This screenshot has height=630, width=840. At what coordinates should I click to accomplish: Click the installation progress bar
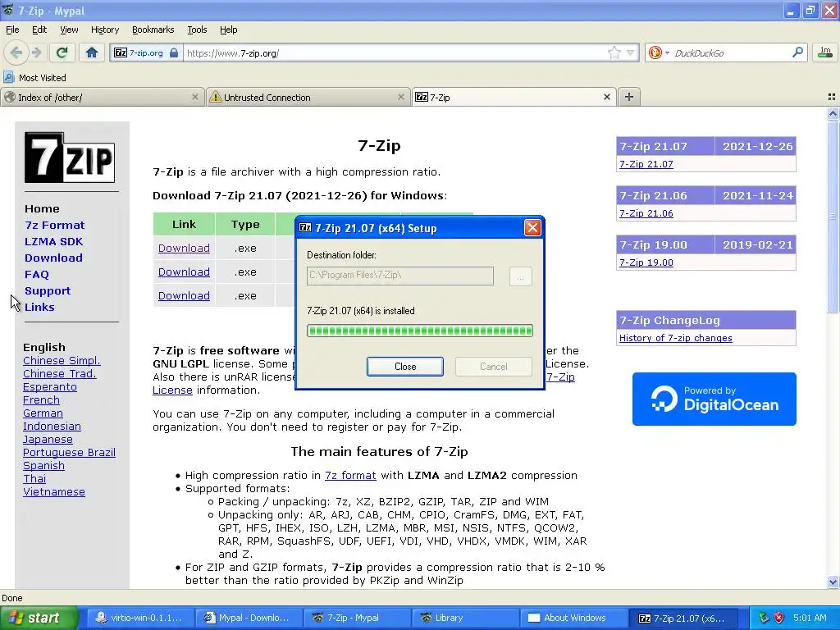coord(420,331)
